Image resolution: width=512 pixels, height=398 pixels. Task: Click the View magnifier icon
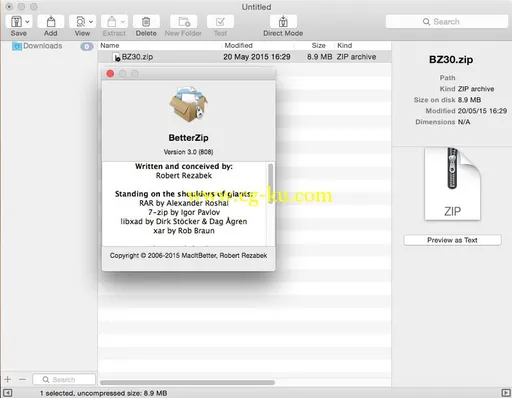click(x=80, y=22)
